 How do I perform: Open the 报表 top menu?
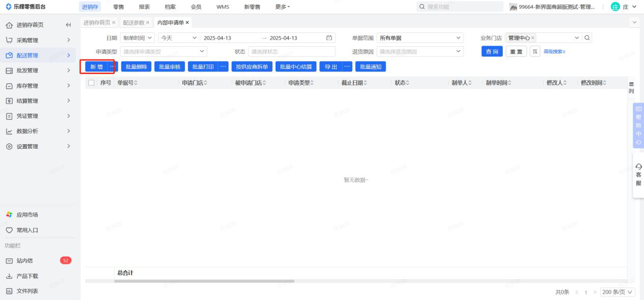tap(144, 7)
